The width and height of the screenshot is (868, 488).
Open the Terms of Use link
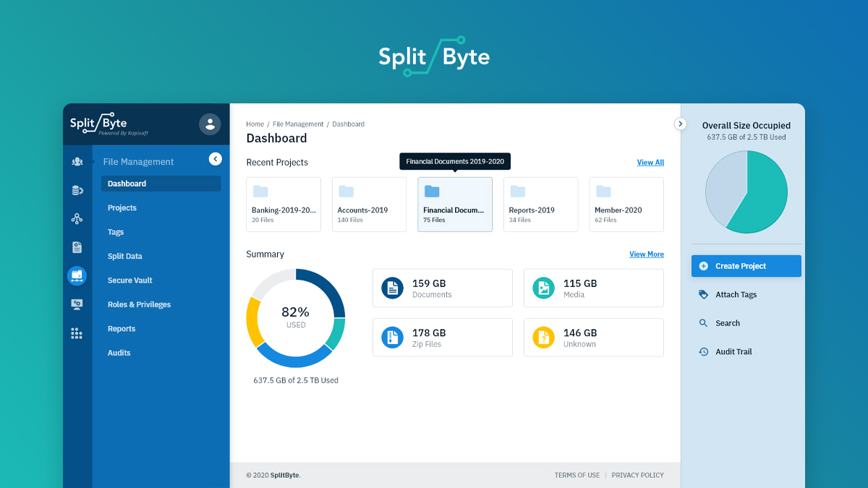pos(577,475)
